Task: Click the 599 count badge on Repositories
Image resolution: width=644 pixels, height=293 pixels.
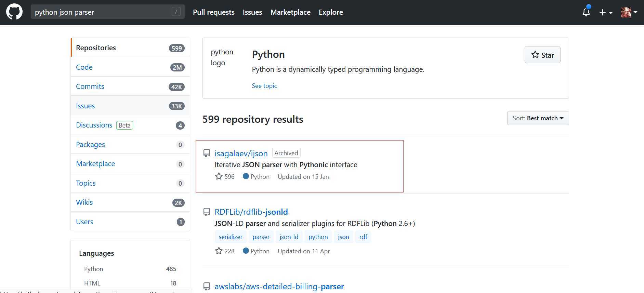Action: pyautogui.click(x=177, y=48)
